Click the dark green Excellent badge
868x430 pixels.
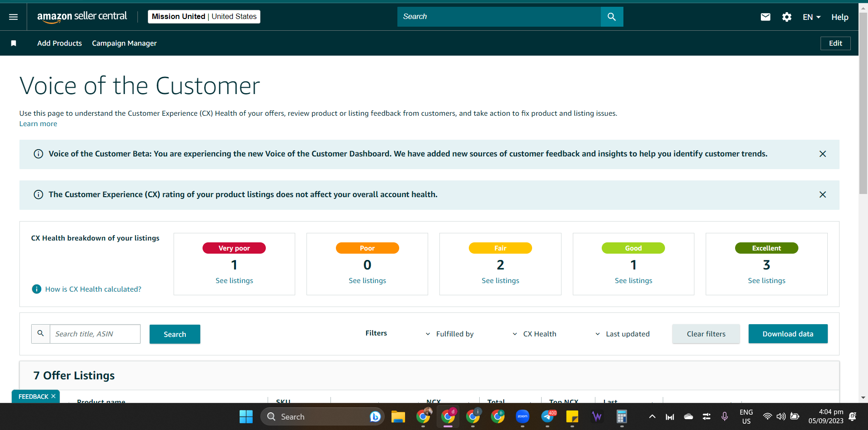coord(767,248)
